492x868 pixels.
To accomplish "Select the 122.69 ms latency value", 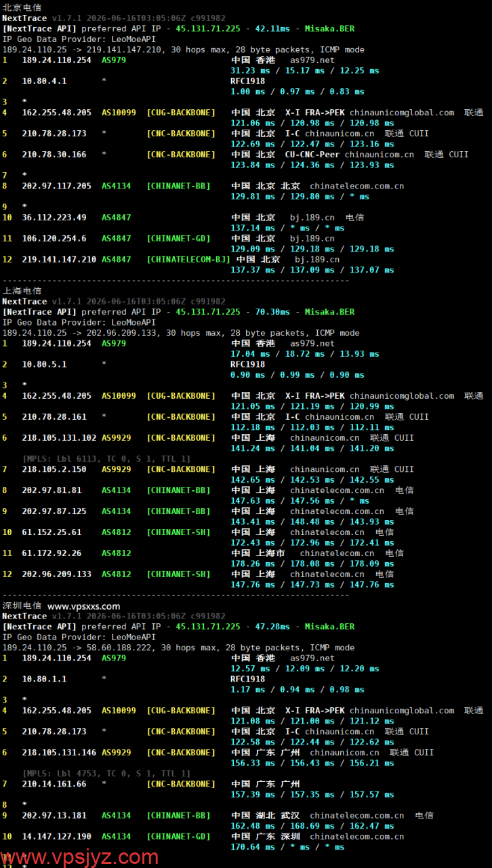I will pos(253,144).
